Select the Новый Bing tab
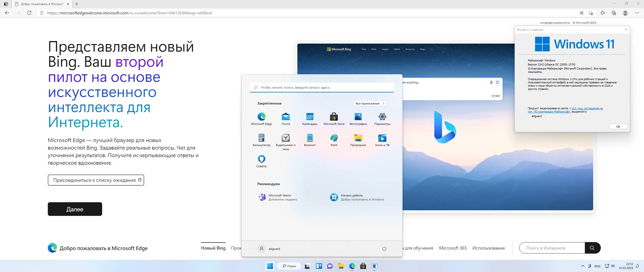Screen dimensions: 644x272 pyautogui.click(x=213, y=248)
